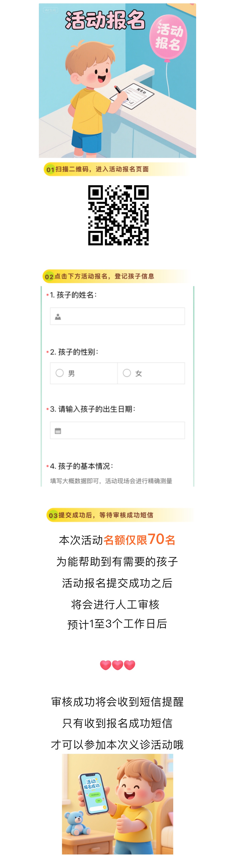The height and width of the screenshot is (868, 235).
Task: Click the 02 step number badge
Action: tap(49, 277)
